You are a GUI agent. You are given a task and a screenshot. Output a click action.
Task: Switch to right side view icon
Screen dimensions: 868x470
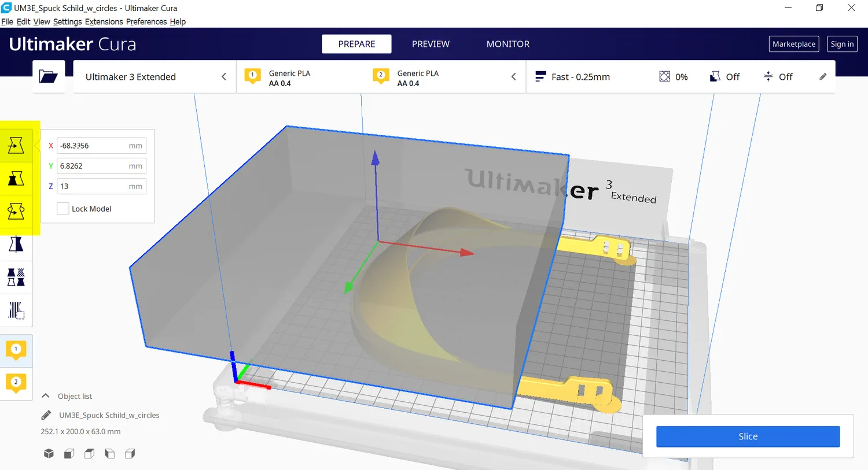click(130, 453)
